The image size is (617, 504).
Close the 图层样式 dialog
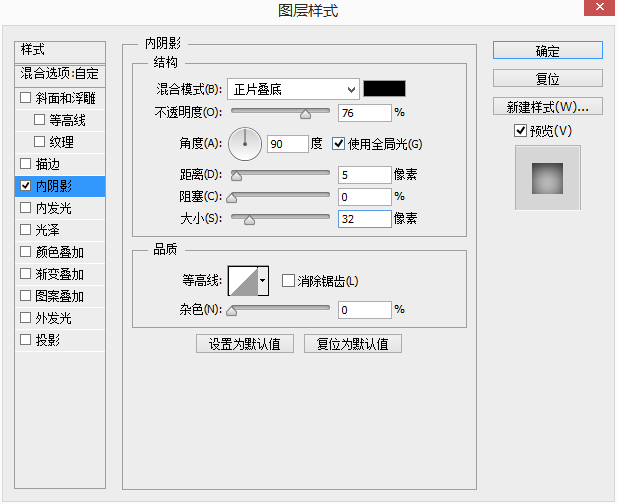pyautogui.click(x=599, y=7)
